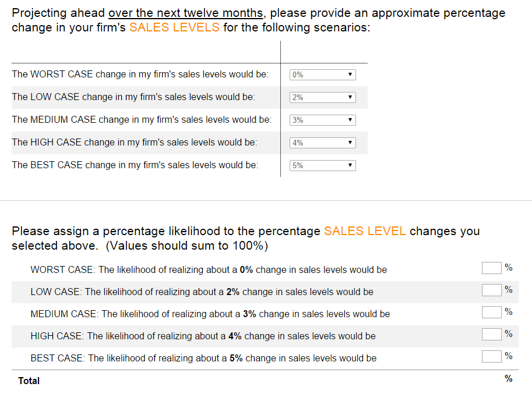The height and width of the screenshot is (394, 532).
Task: Click the arrow on the 5% dropdown
Action: 350,165
